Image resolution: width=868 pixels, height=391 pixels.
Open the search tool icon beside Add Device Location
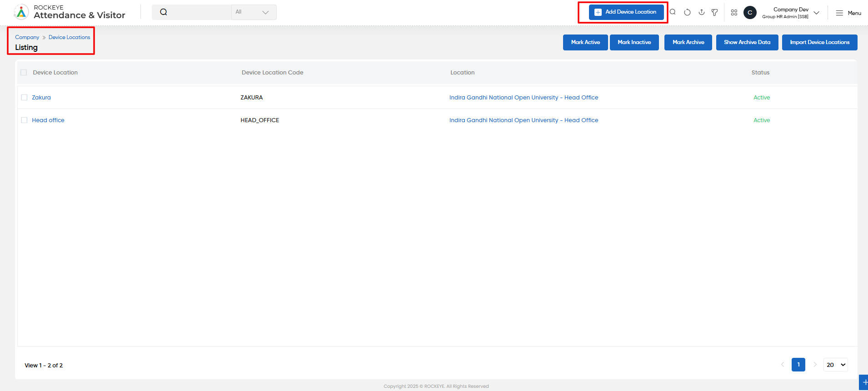[673, 12]
